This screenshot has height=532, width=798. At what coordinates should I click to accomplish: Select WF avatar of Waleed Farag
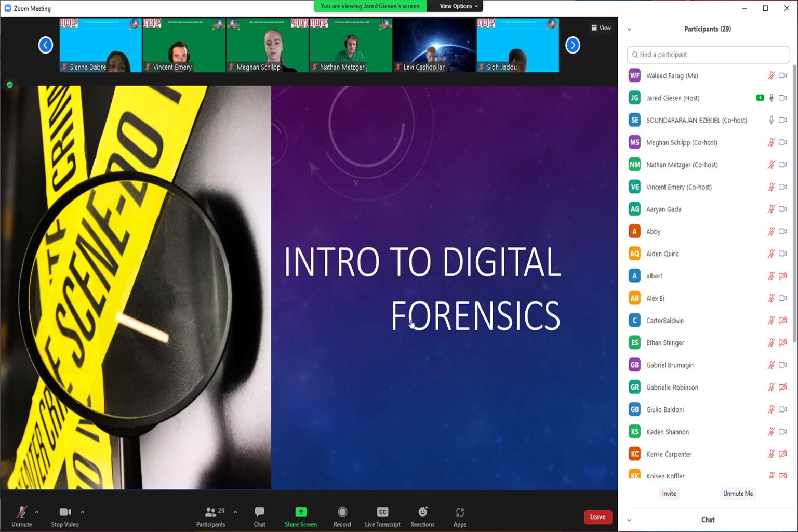point(634,76)
